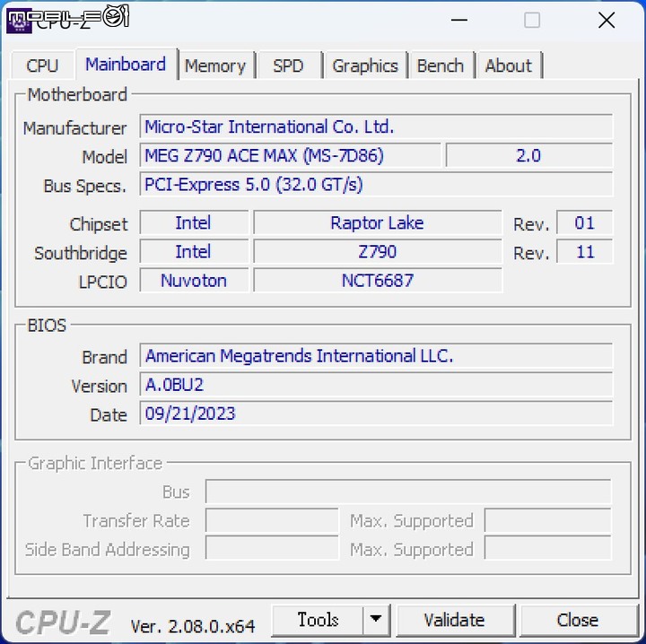Click chipset Rev. value 01

tap(584, 222)
